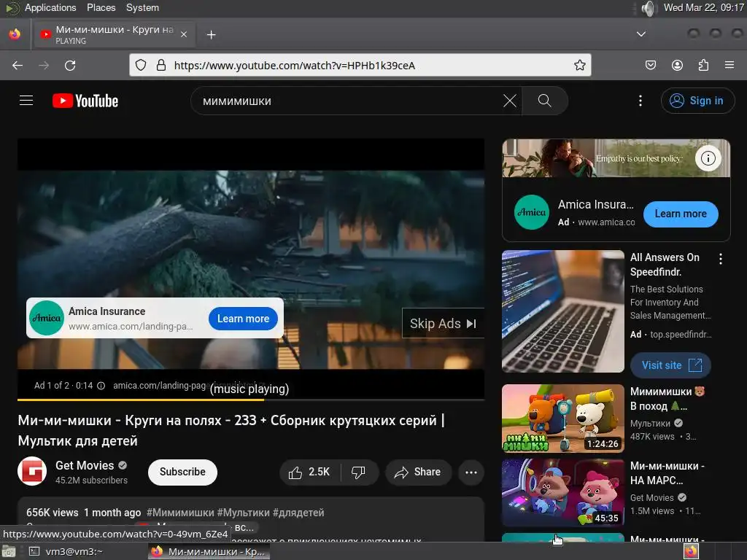Open the round Amica logo in the sidebar ad card
The width and height of the screenshot is (747, 560).
(x=532, y=212)
